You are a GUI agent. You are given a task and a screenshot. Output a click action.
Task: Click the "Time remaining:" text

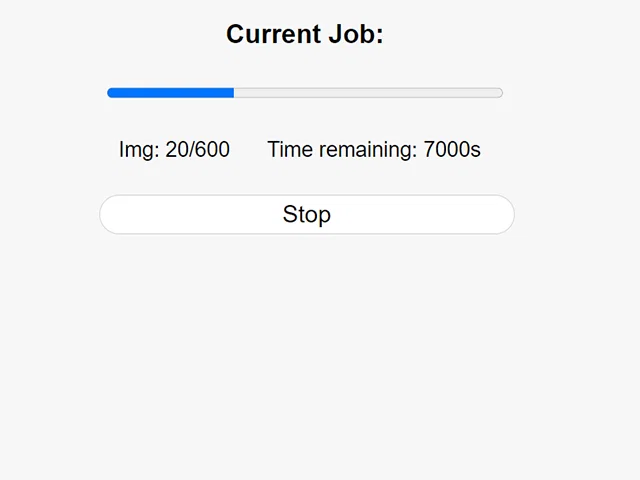(x=342, y=150)
